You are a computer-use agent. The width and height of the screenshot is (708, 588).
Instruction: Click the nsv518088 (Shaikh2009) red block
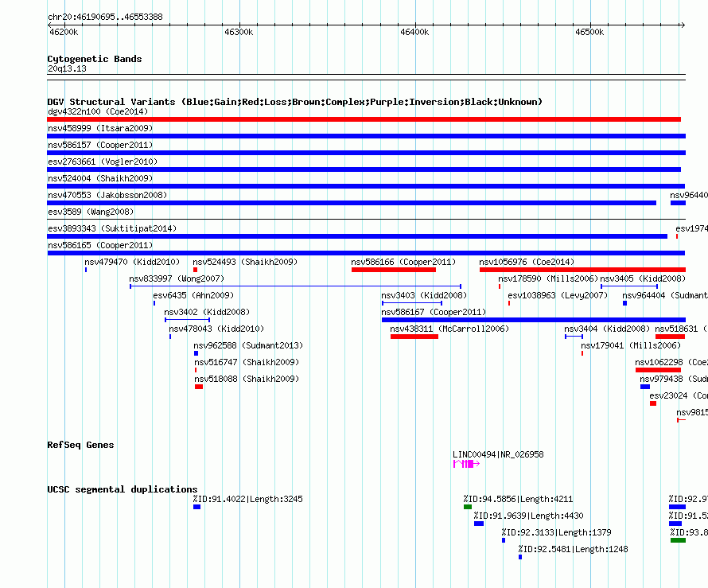click(199, 387)
